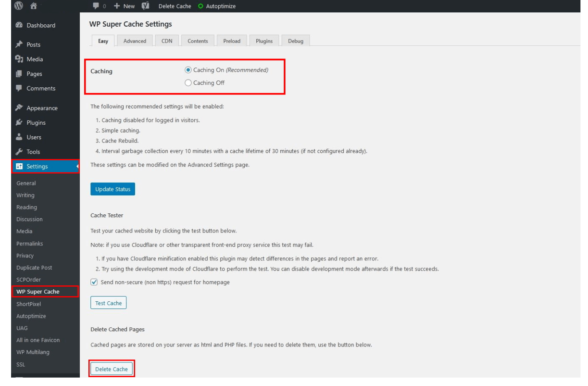
Task: Click the 'WP Super Cache Settings' page heading
Action: pos(130,24)
